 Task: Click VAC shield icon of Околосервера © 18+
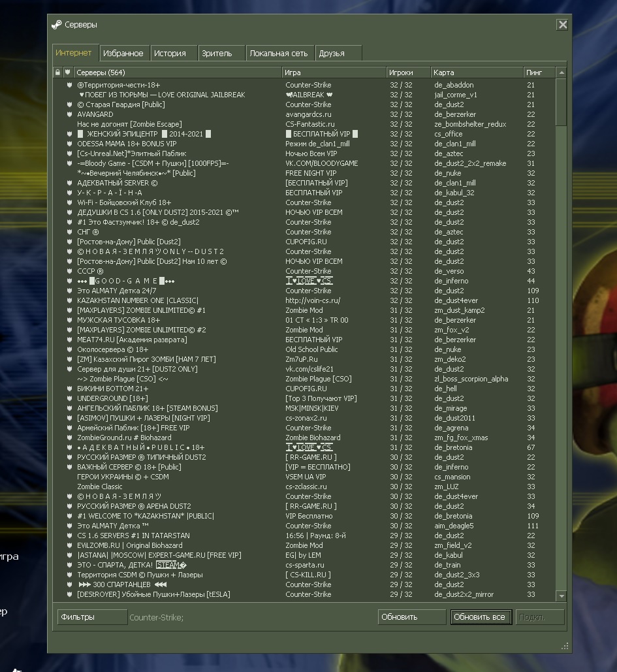[x=69, y=349]
